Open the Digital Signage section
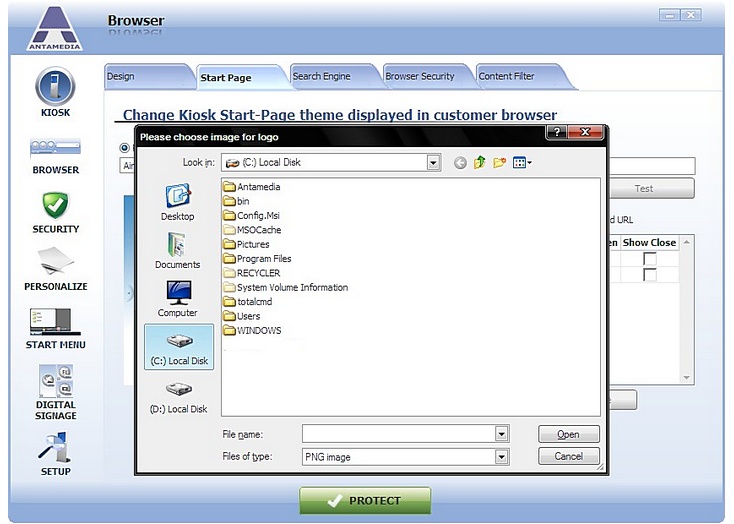 click(x=55, y=381)
